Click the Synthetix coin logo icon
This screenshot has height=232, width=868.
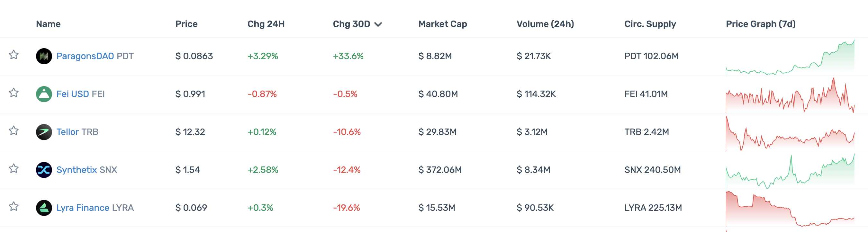pos(44,170)
